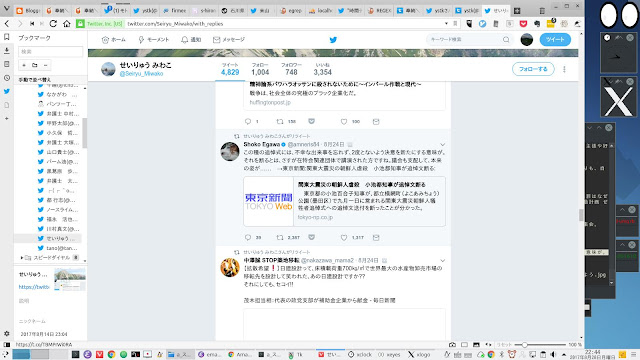
Task: Open Shoko Egawa tweet options chevron
Action: pos(442,144)
